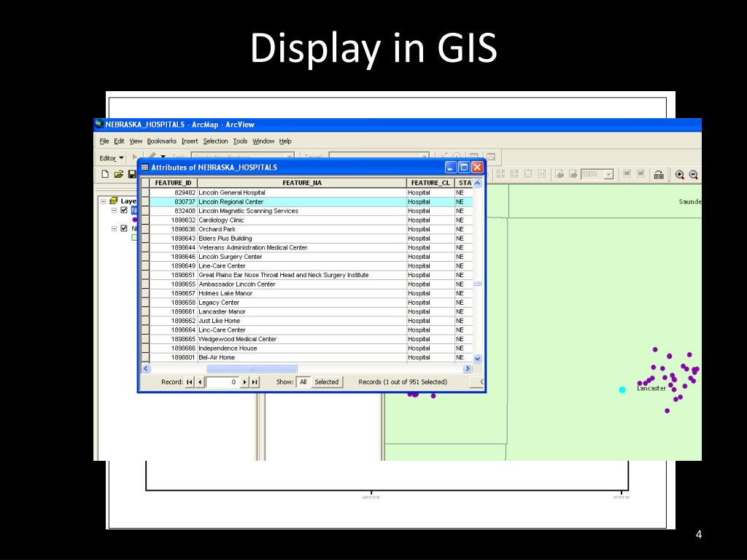Image resolution: width=747 pixels, height=560 pixels.
Task: Click the icon left of Zoom In
Action: [659, 175]
